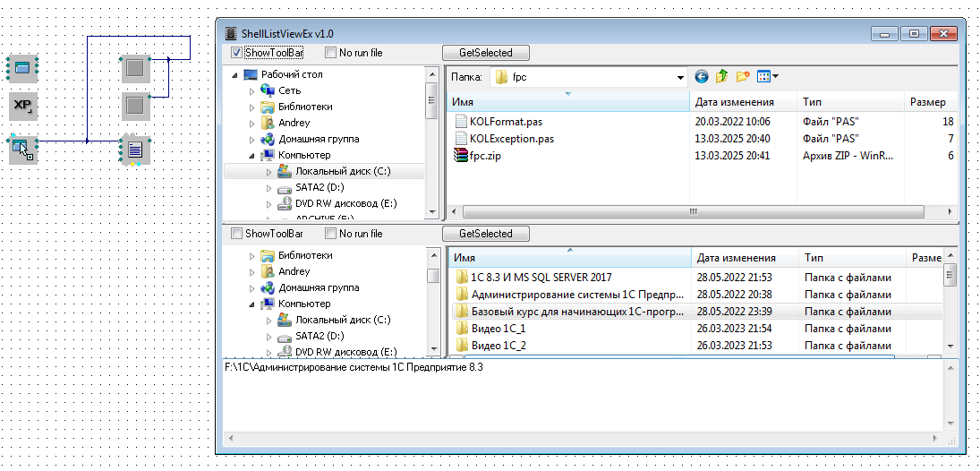Open the View menu icon in toolbar
The image size is (980, 471).
click(x=767, y=77)
